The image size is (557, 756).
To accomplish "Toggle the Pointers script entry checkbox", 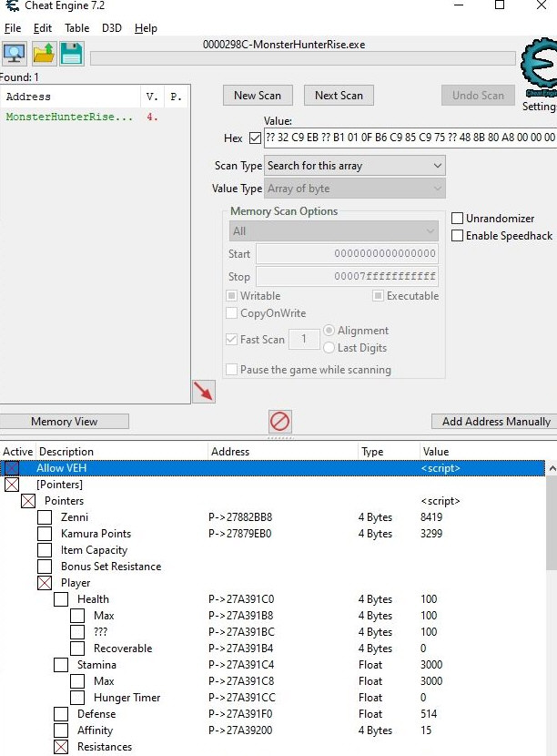I will point(28,500).
